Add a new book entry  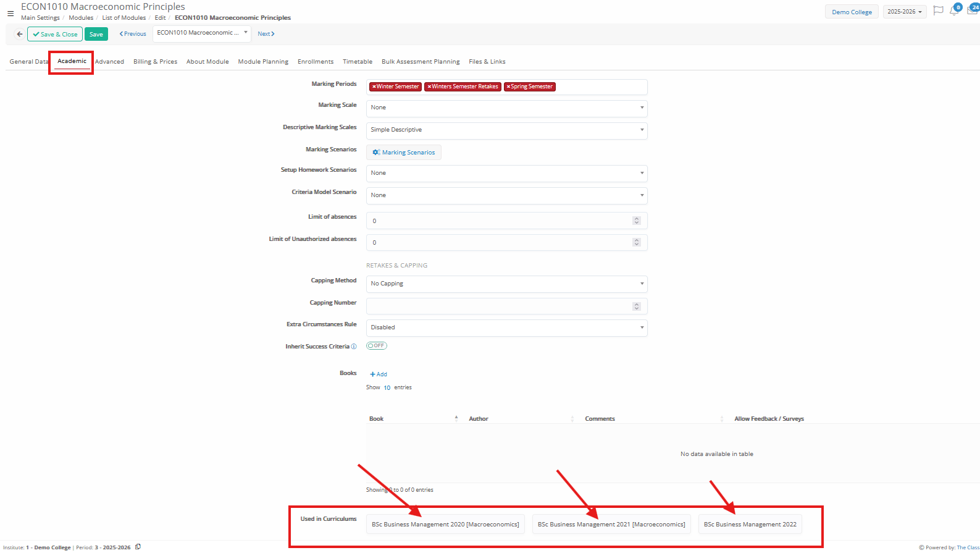pyautogui.click(x=379, y=374)
